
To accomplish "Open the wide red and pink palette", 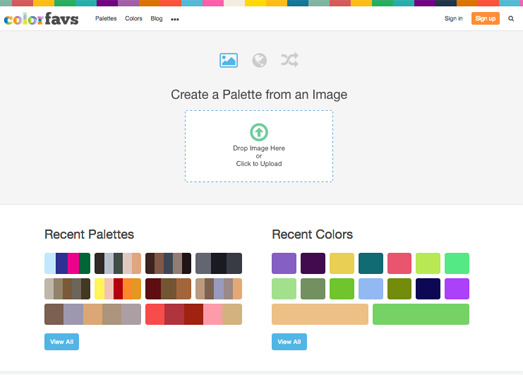I will [193, 314].
